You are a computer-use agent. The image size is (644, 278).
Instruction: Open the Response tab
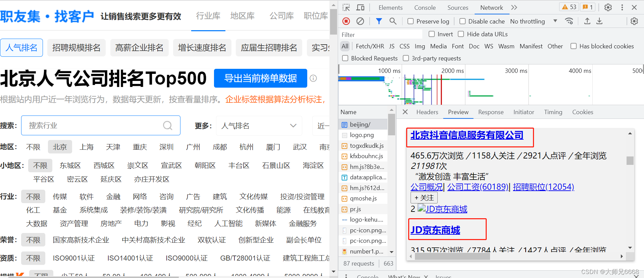[491, 112]
